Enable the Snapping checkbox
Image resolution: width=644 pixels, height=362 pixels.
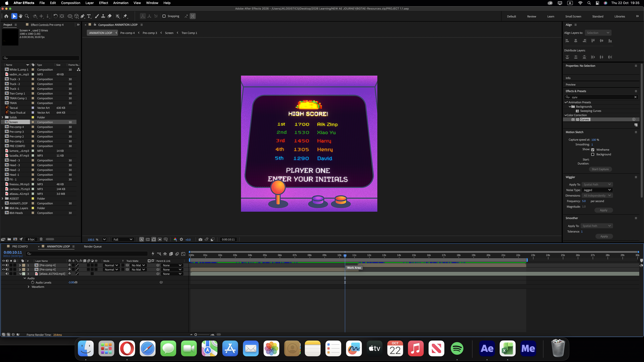point(164,16)
